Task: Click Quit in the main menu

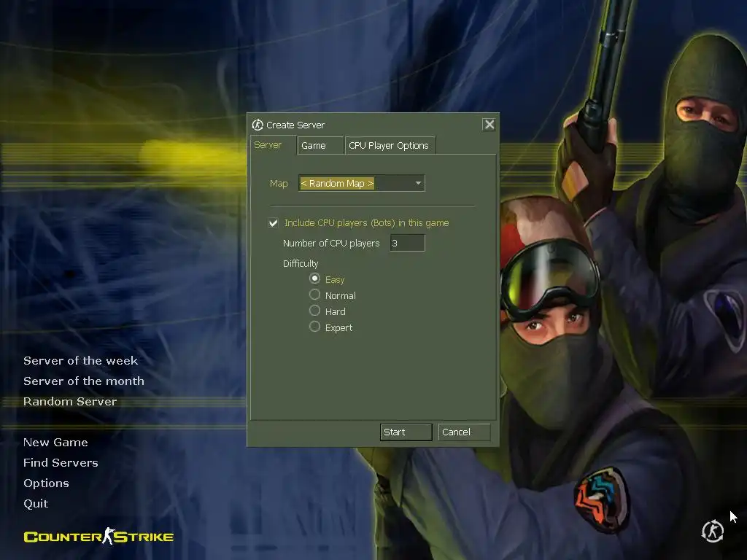Action: click(36, 504)
